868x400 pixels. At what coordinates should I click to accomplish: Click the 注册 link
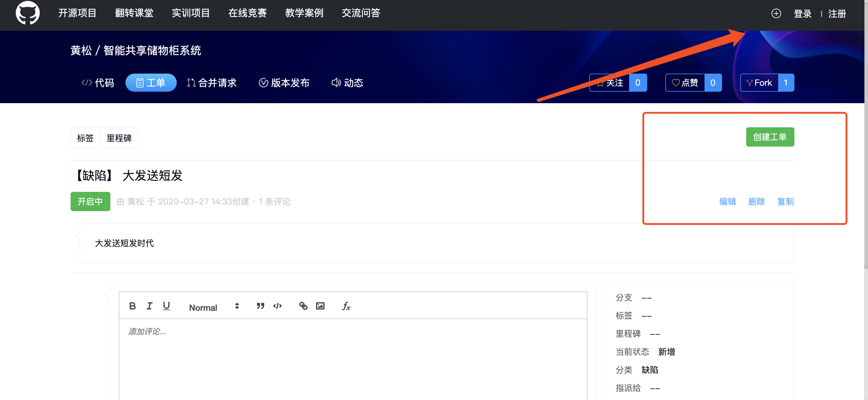tap(837, 14)
